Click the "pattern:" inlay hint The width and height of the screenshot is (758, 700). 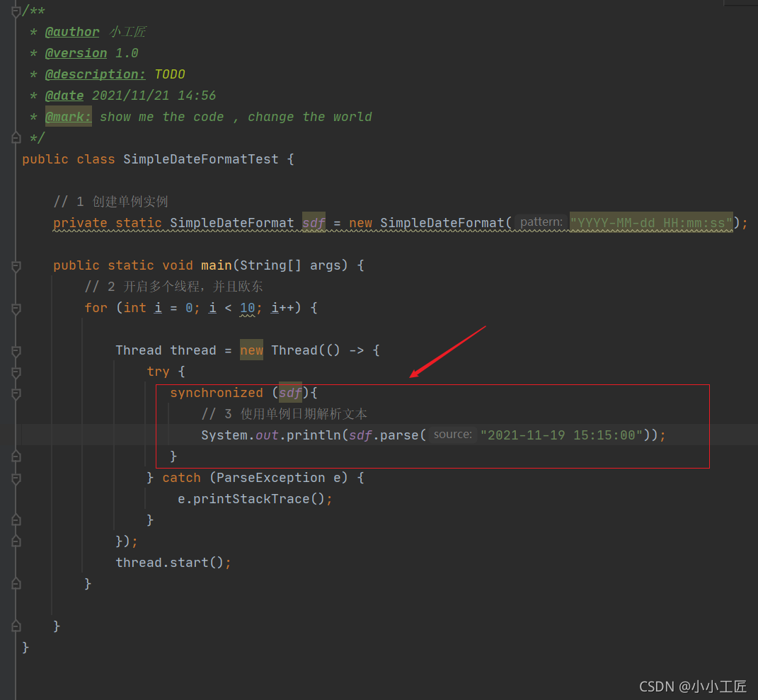click(x=541, y=223)
